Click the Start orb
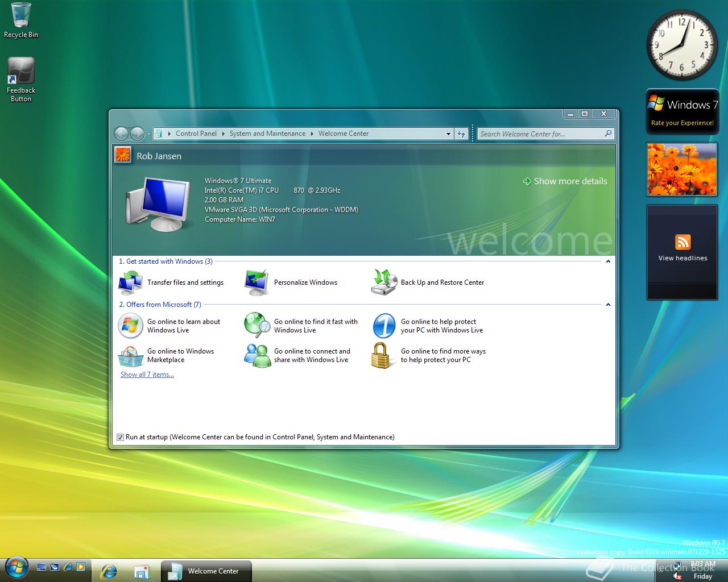 [x=16, y=567]
